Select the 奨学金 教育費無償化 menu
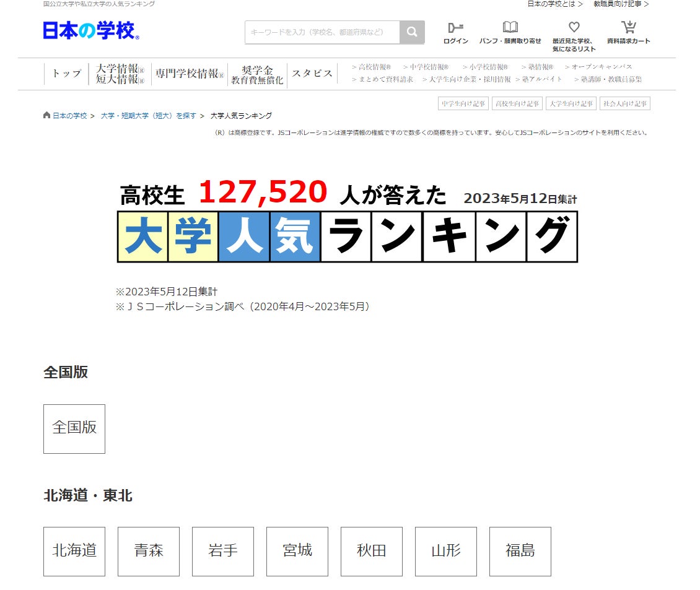 (x=257, y=75)
